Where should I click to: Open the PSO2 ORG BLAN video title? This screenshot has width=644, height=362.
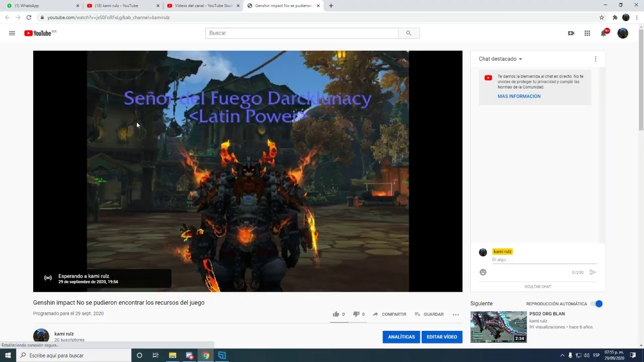547,314
